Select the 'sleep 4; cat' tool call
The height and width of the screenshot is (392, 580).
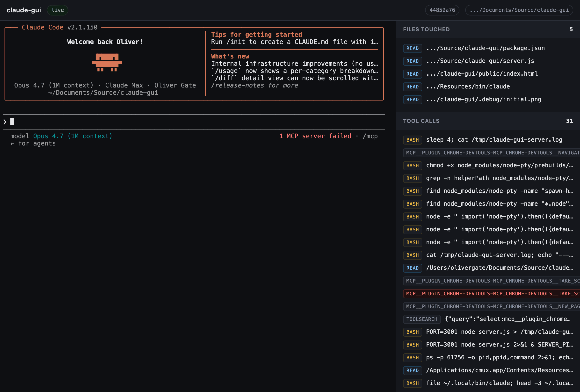(x=488, y=140)
